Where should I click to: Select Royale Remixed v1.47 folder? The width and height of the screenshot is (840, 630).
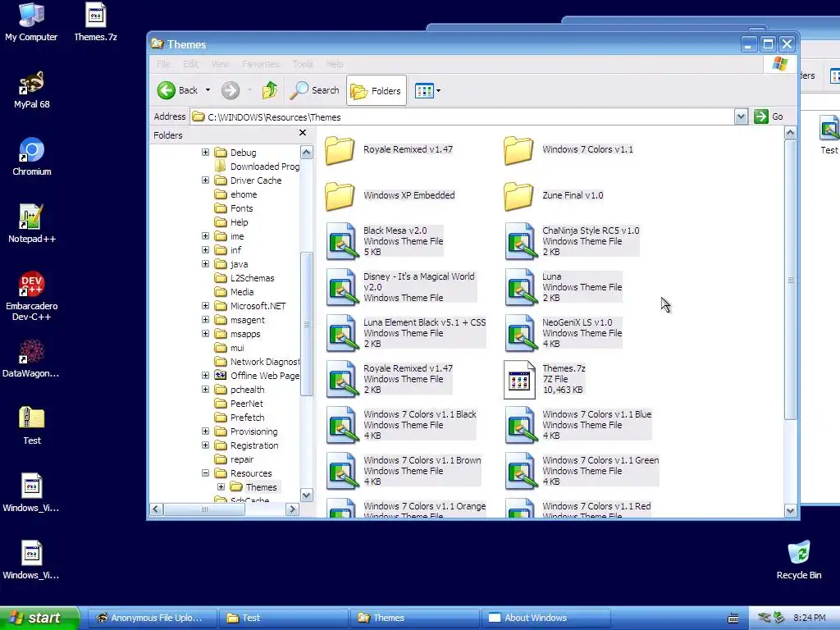(x=389, y=149)
